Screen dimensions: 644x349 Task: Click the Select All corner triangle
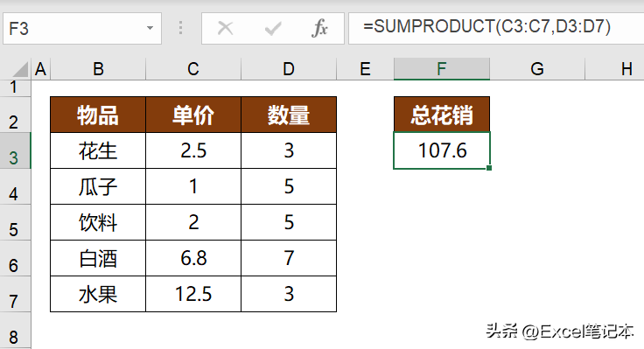[x=20, y=69]
